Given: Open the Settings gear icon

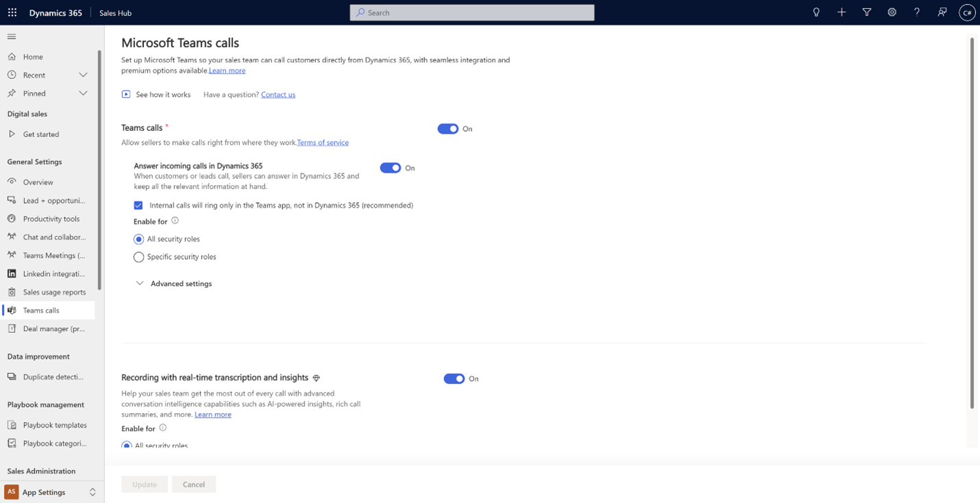Looking at the screenshot, I should coord(892,12).
